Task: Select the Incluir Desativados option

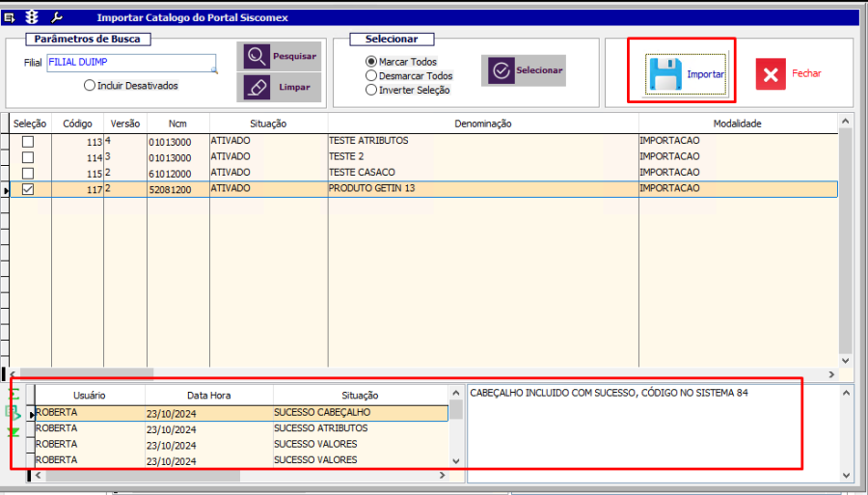Action: point(90,85)
